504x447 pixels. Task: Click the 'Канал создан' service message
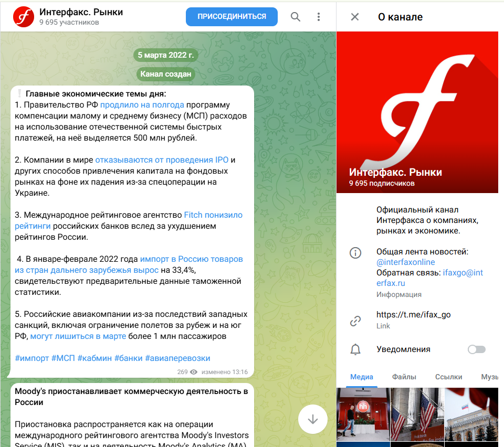click(x=165, y=74)
